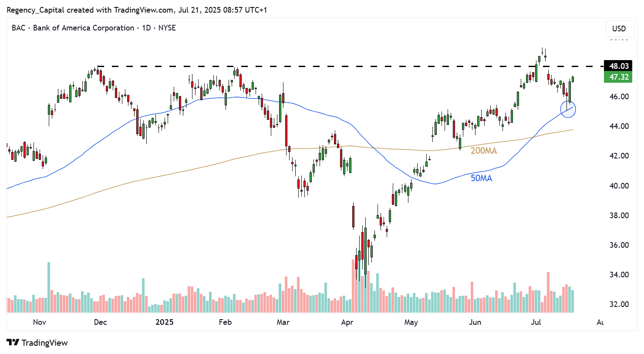Click the TradingView logo at bottom
The height and width of the screenshot is (354, 644).
click(37, 343)
